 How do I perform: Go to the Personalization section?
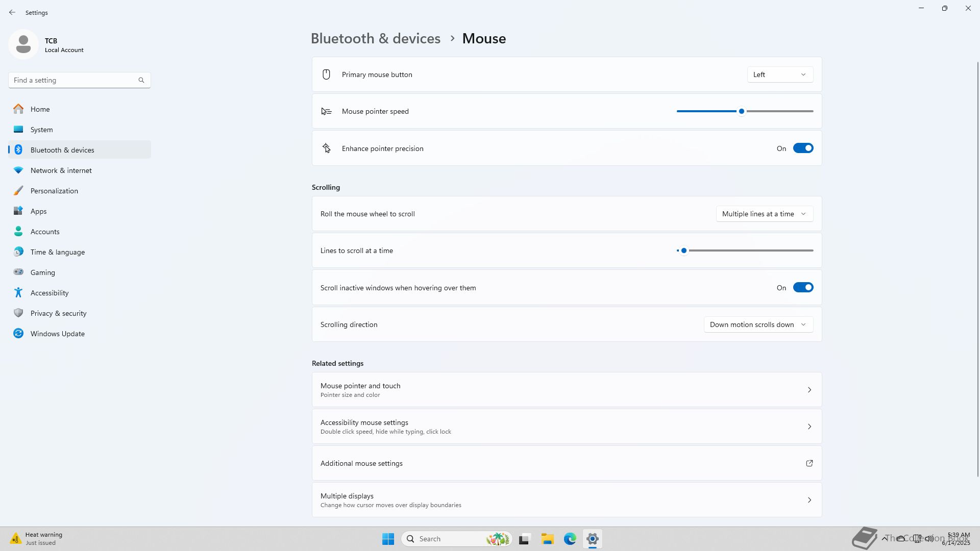point(54,191)
